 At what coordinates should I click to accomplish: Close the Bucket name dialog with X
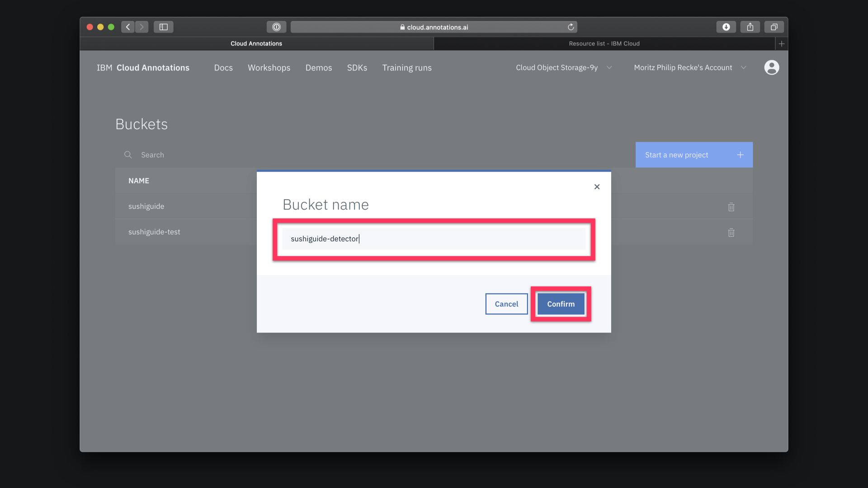(x=597, y=187)
